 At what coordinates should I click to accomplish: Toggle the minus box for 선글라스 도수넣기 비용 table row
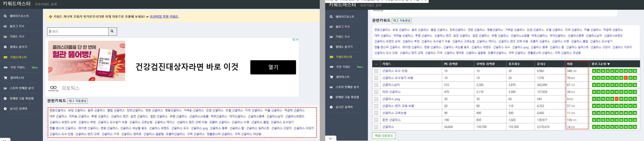(376, 78)
